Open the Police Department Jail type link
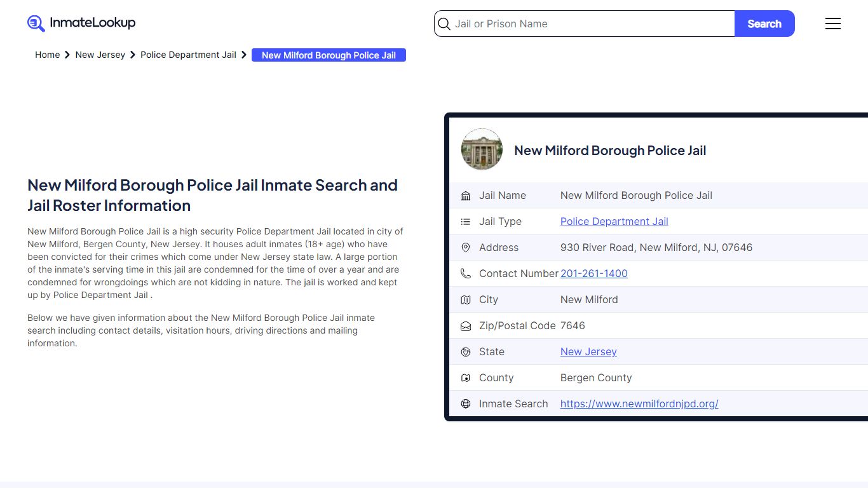Image resolution: width=868 pixels, height=488 pixels. click(614, 222)
